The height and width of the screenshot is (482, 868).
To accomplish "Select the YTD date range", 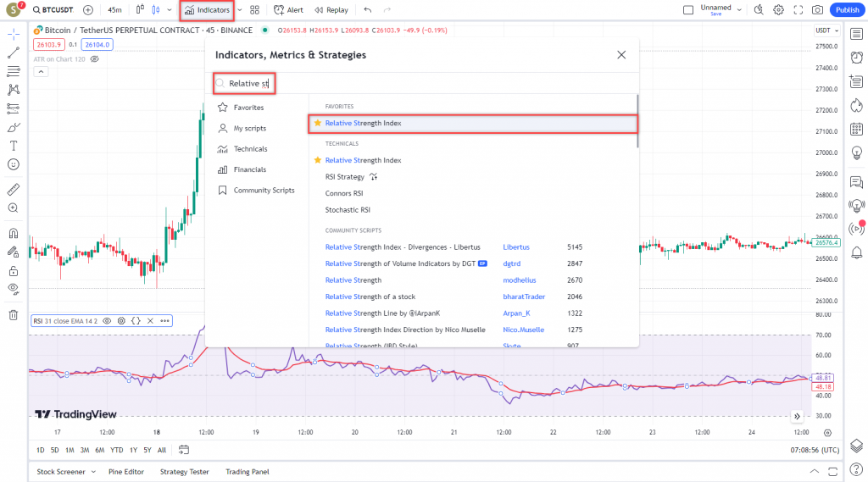I will coord(116,451).
